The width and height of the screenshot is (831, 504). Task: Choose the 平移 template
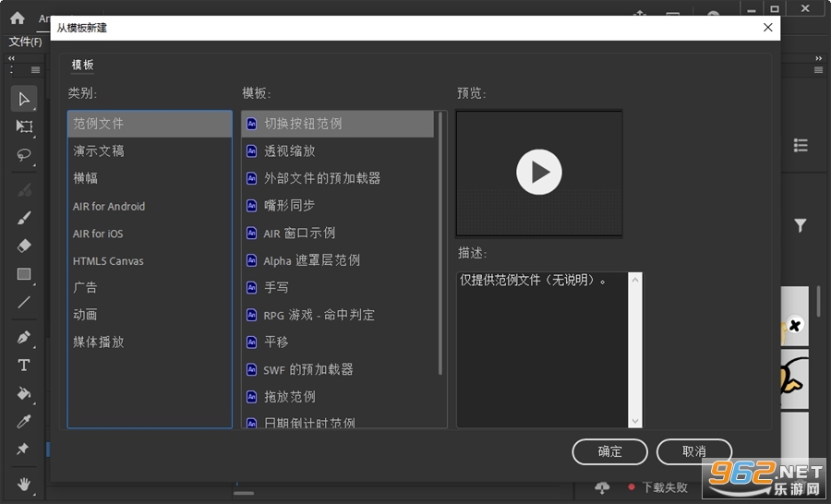coord(338,342)
